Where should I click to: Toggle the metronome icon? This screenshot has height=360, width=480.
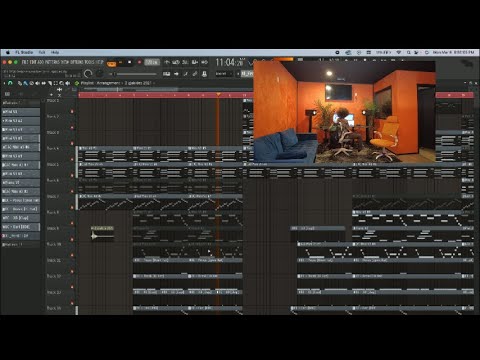(167, 62)
